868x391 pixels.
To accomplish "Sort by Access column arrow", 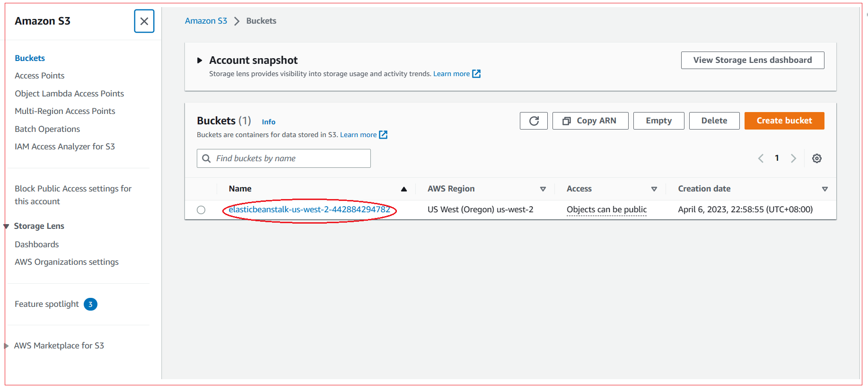I will (654, 189).
